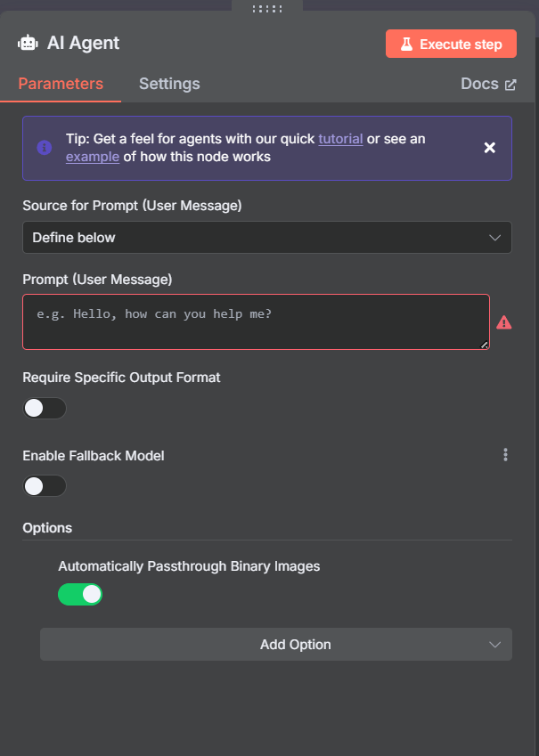Click the red warning triangle beside Prompt
The height and width of the screenshot is (756, 539).
click(x=503, y=322)
